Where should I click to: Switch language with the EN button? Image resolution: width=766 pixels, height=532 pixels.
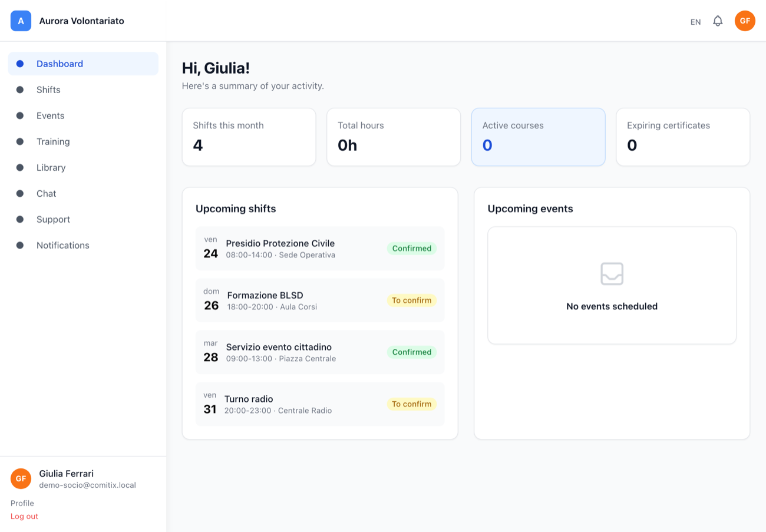click(x=695, y=22)
